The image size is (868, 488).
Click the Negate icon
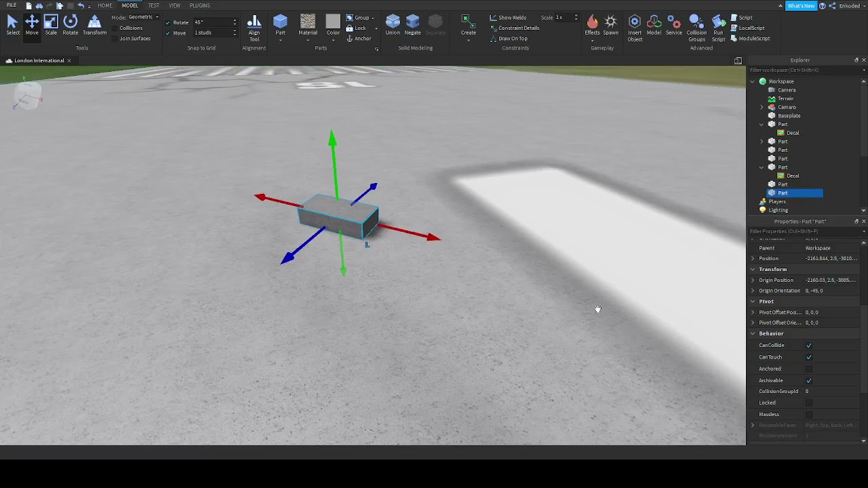[x=412, y=25]
